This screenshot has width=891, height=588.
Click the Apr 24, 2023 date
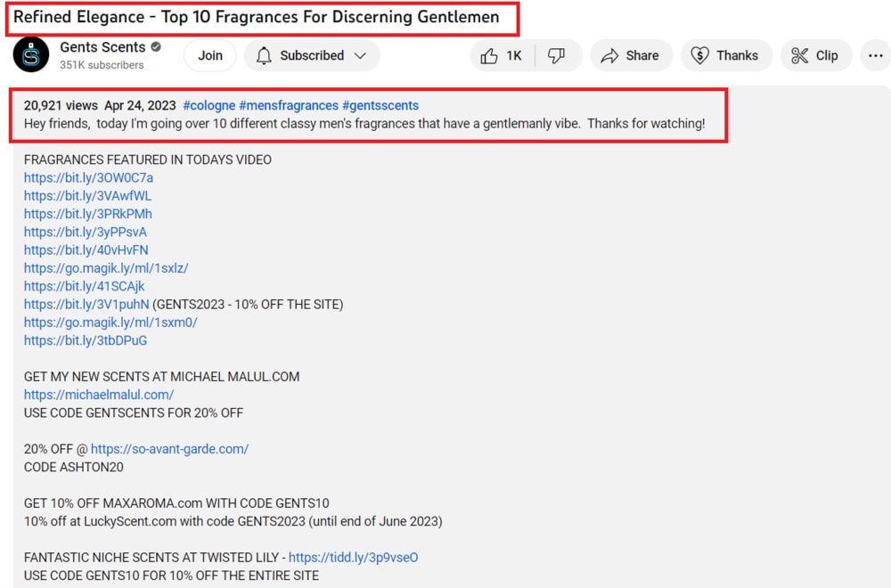coord(141,106)
